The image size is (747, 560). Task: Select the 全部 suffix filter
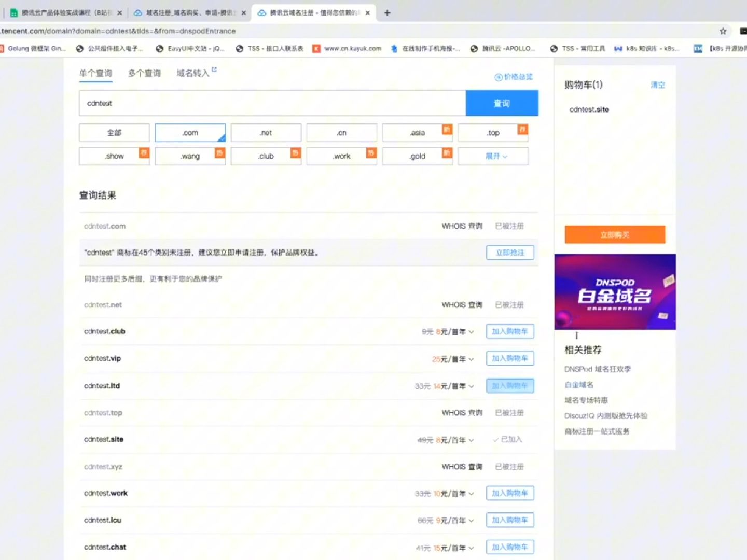[x=114, y=133]
